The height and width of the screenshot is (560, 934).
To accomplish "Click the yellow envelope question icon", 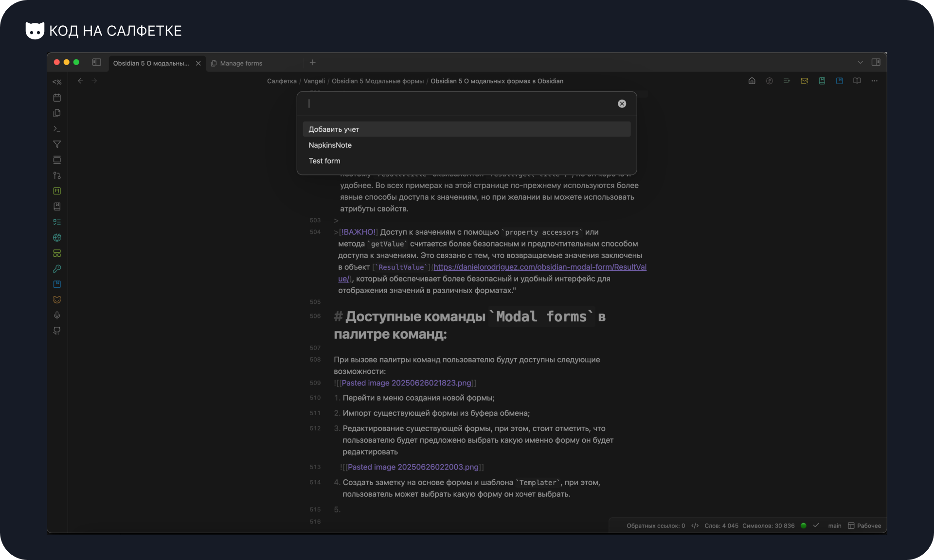I will 804,81.
